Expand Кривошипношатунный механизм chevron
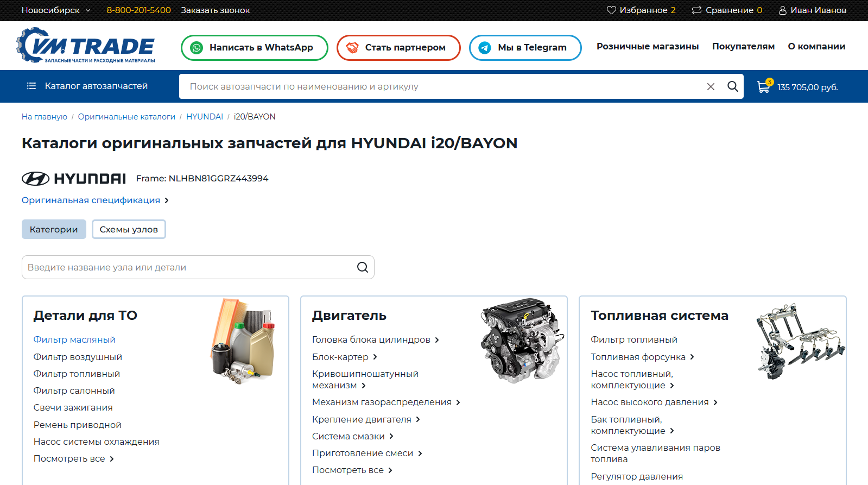Viewport: 868px width, 485px height. pos(364,386)
